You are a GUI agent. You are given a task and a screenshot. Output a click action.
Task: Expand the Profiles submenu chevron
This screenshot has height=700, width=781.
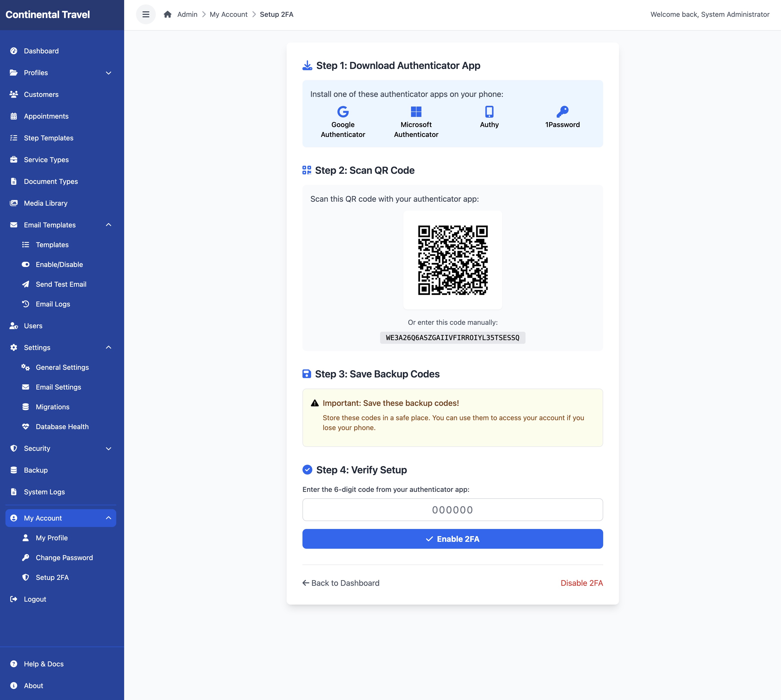(x=109, y=73)
